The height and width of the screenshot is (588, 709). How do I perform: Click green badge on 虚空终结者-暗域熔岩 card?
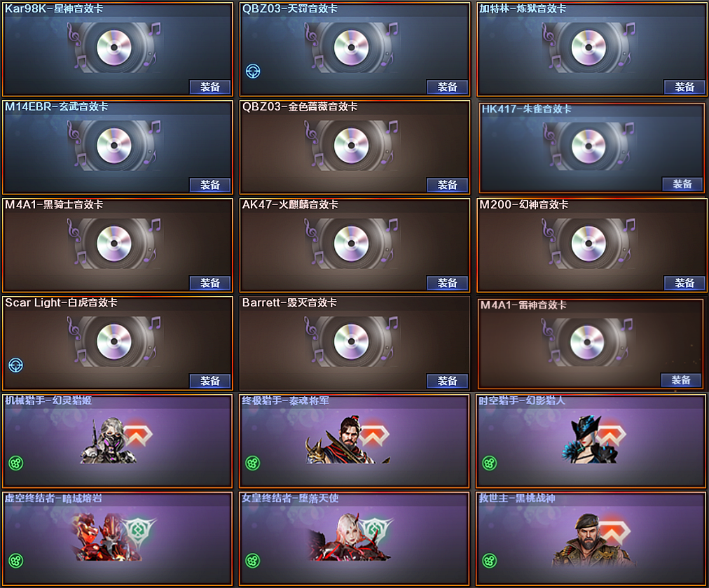16,561
